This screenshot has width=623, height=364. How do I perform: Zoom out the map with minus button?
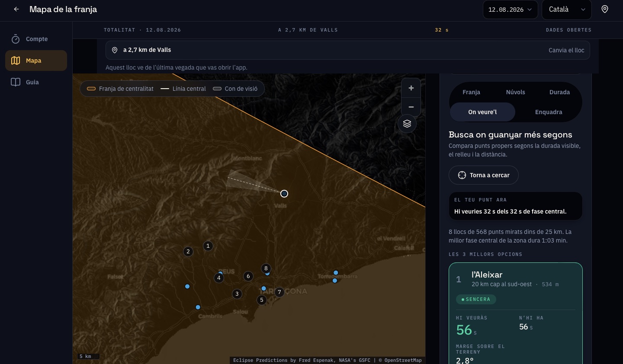pos(411,107)
